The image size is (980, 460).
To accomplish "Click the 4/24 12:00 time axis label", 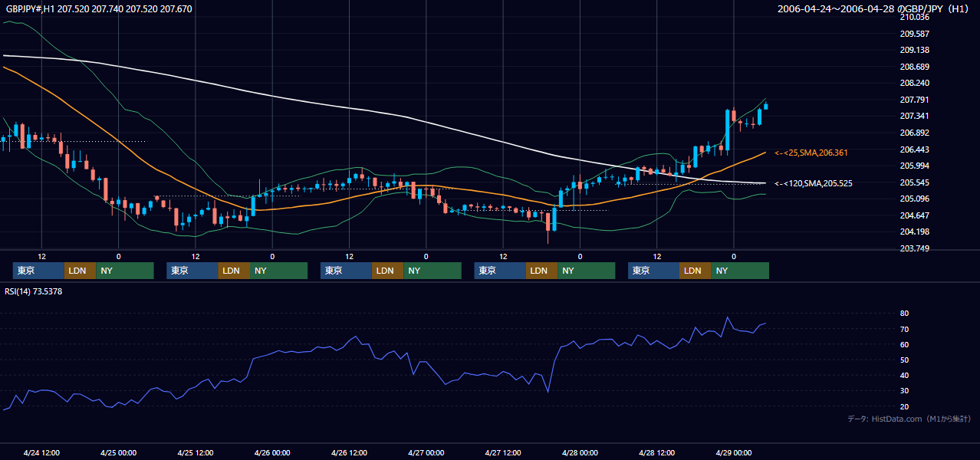I will [x=41, y=453].
